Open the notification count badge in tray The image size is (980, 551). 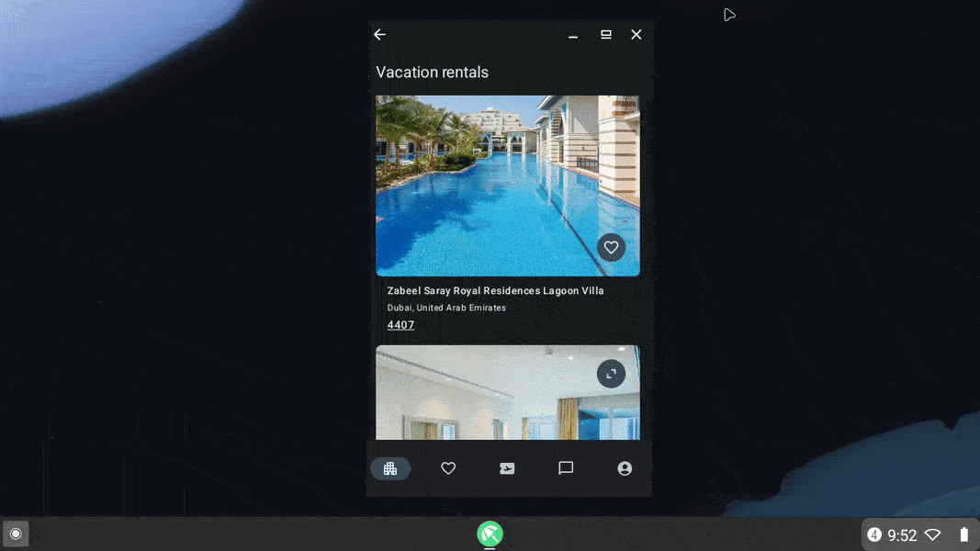(874, 534)
